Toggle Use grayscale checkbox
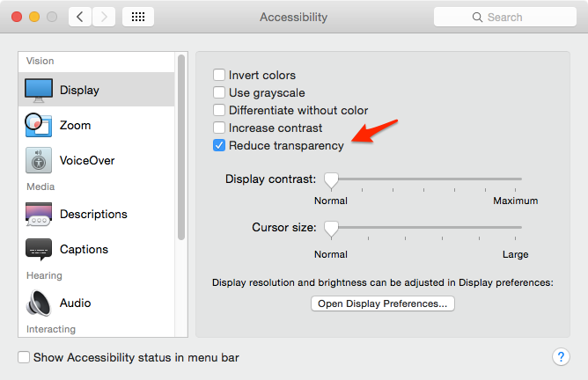588x380 pixels. pyautogui.click(x=219, y=93)
